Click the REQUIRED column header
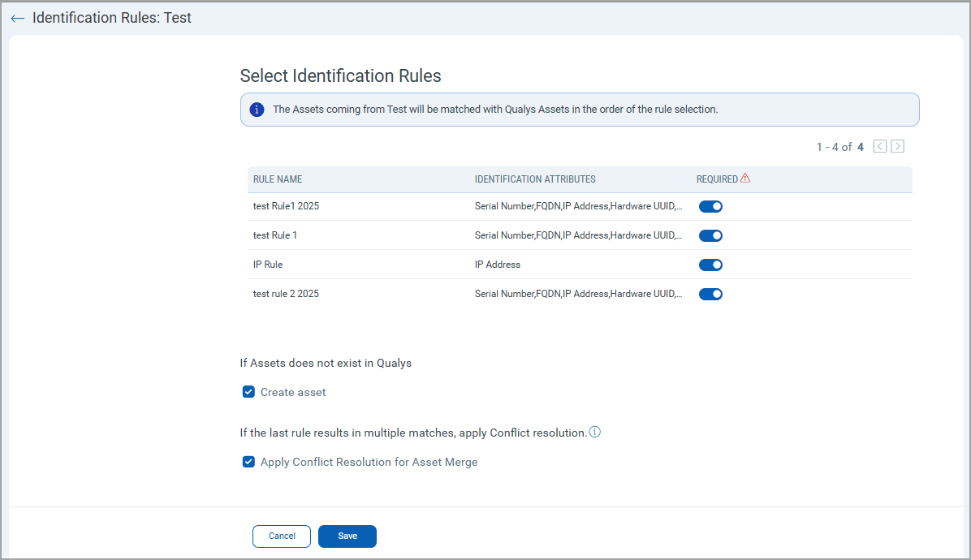971x560 pixels. [717, 179]
